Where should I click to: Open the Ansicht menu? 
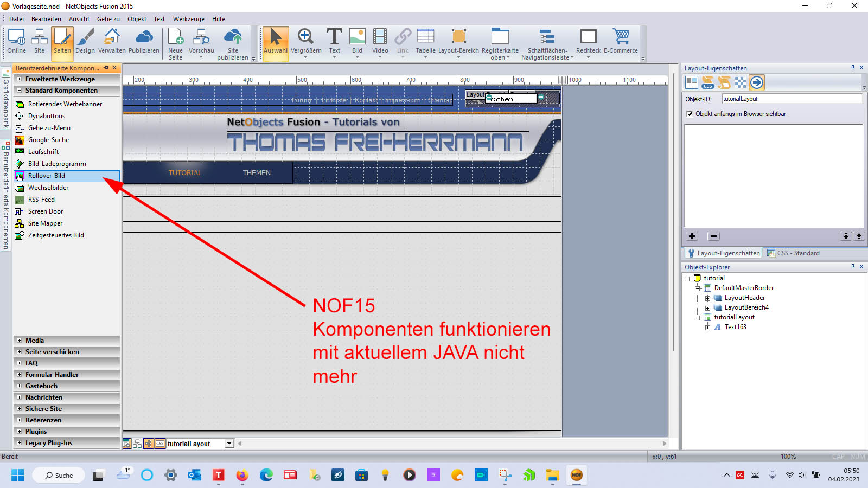pyautogui.click(x=79, y=19)
